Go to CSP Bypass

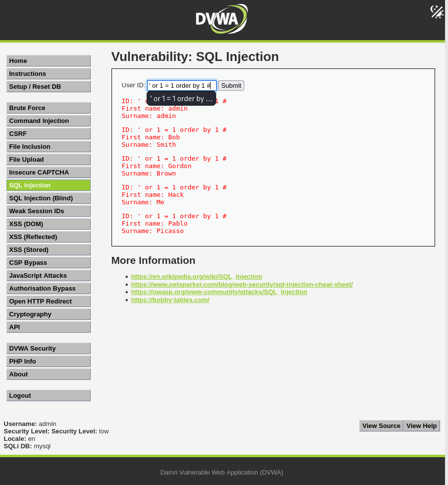(49, 263)
